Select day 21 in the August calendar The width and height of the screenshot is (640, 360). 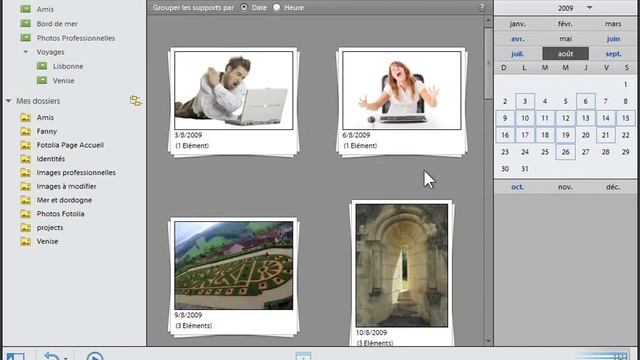[605, 135]
